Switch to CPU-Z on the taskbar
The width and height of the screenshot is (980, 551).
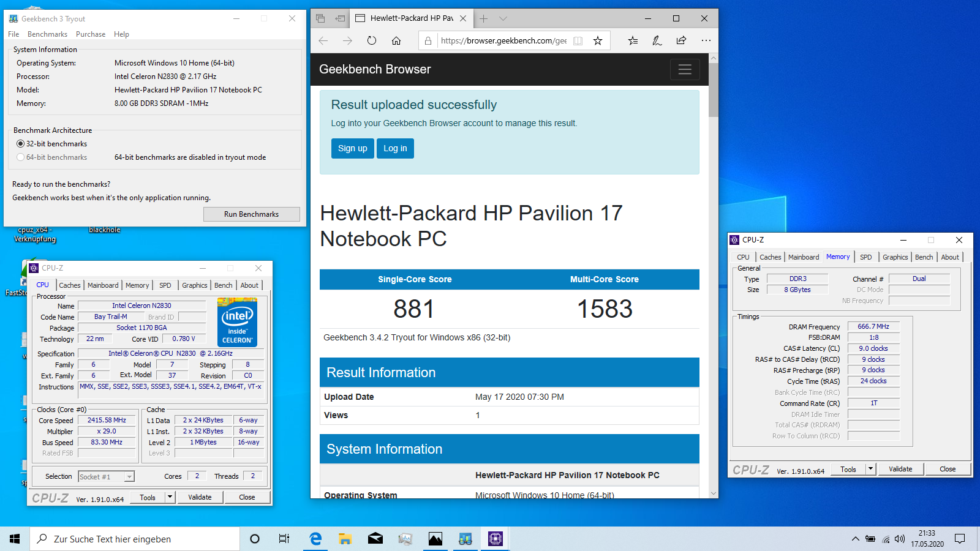click(496, 539)
